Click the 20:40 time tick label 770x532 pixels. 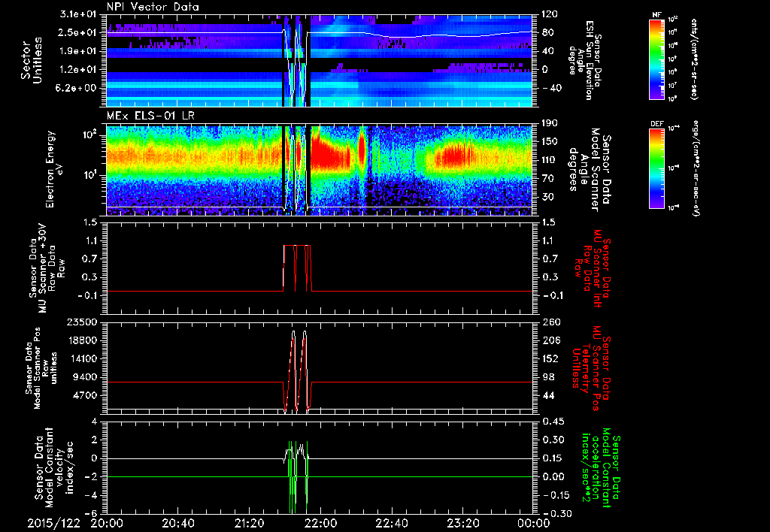178,524
